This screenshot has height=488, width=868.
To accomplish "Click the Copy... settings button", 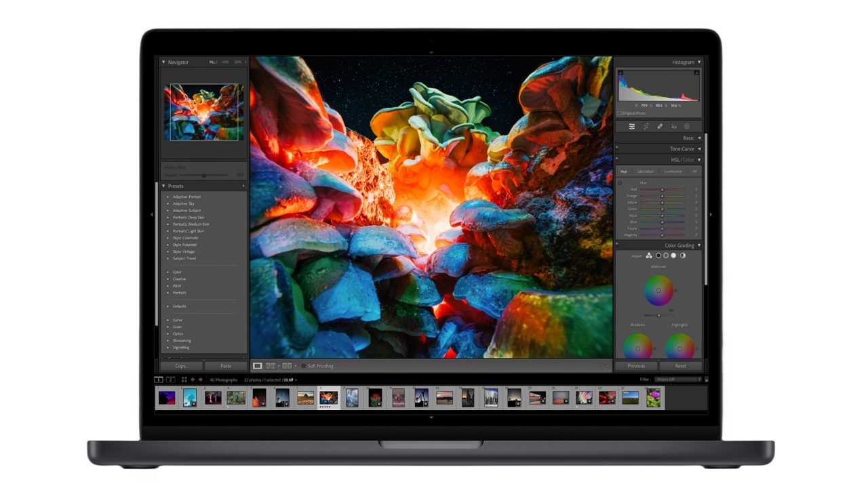I will pyautogui.click(x=181, y=366).
